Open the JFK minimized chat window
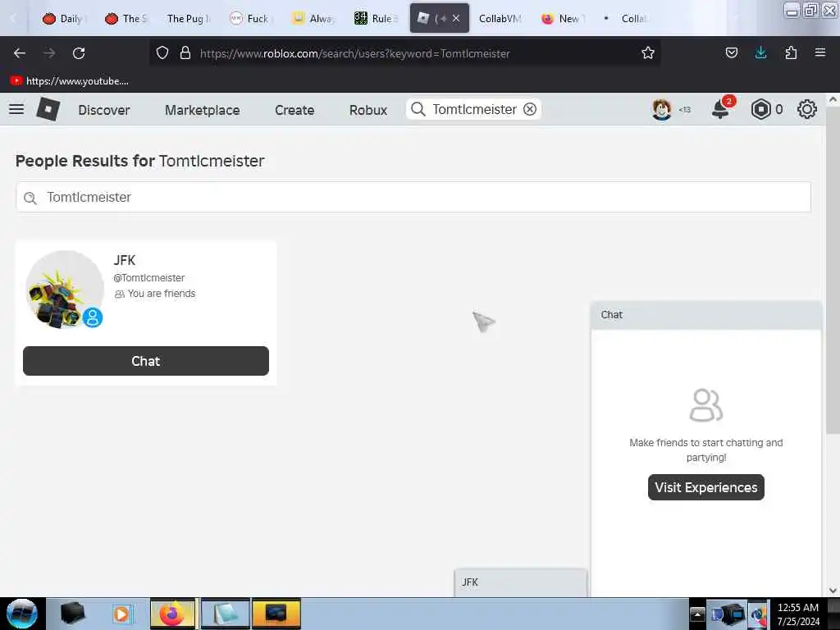 [521, 582]
